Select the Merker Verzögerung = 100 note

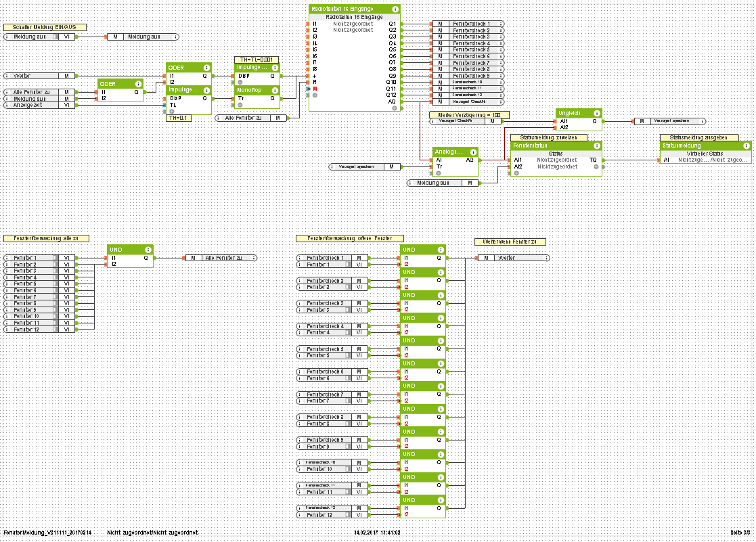pyautogui.click(x=469, y=115)
